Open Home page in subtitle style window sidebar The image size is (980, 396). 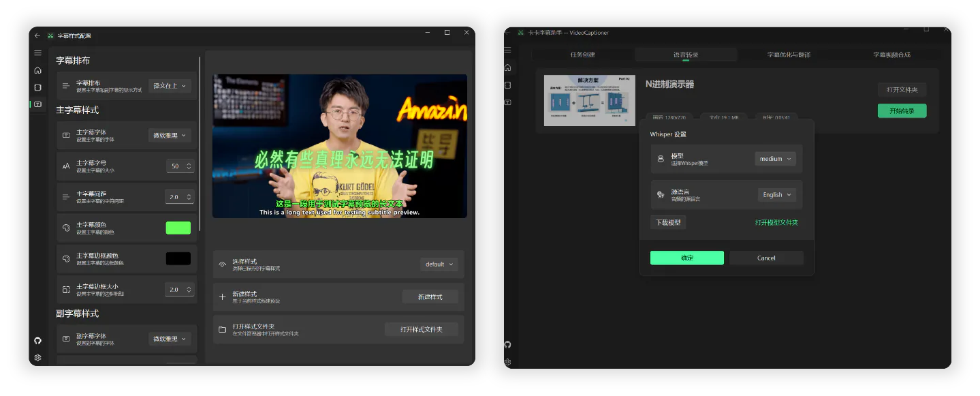click(x=38, y=70)
